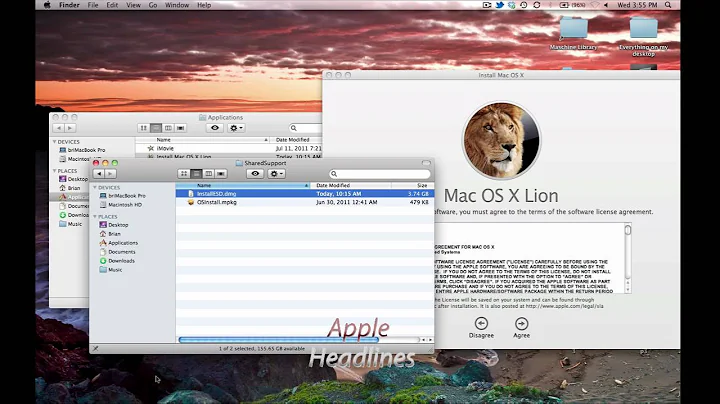The height and width of the screenshot is (404, 720).
Task: Switch SharedSupport window to Cover Flow view
Action: tap(221, 174)
